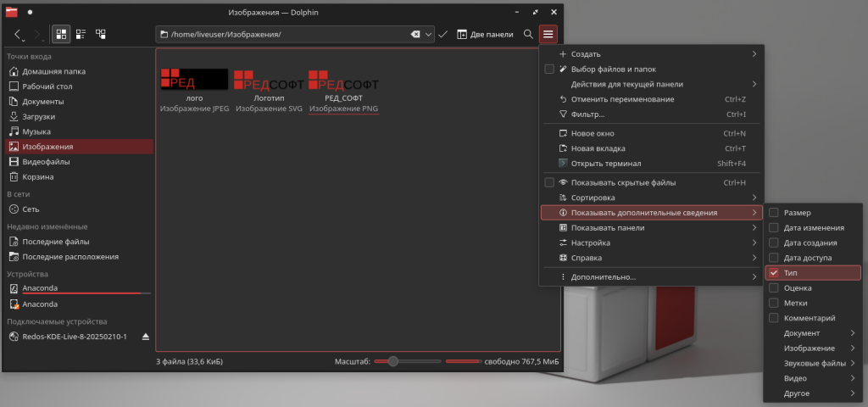Click the search magnifier icon
Viewport: 868px width, 407px height.
point(528,34)
